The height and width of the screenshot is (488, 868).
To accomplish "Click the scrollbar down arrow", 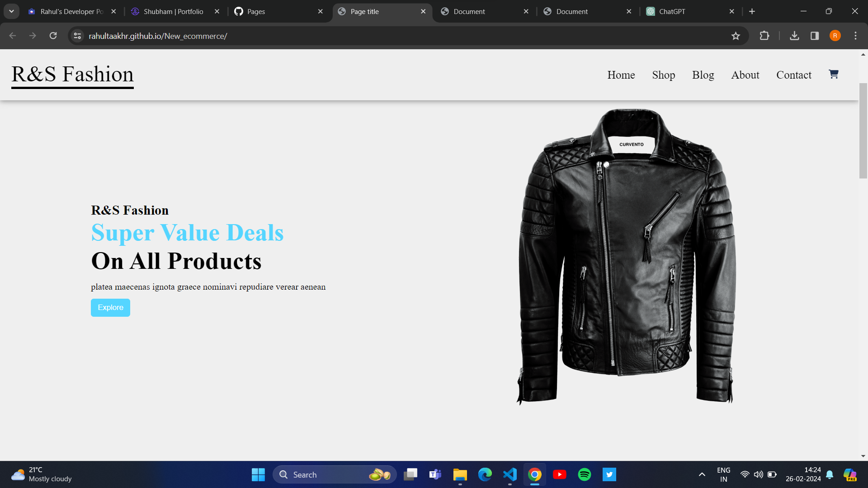I will pos(863,456).
